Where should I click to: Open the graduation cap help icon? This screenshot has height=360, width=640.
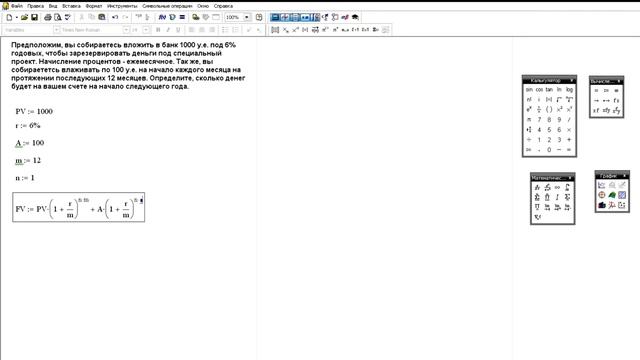click(x=355, y=17)
